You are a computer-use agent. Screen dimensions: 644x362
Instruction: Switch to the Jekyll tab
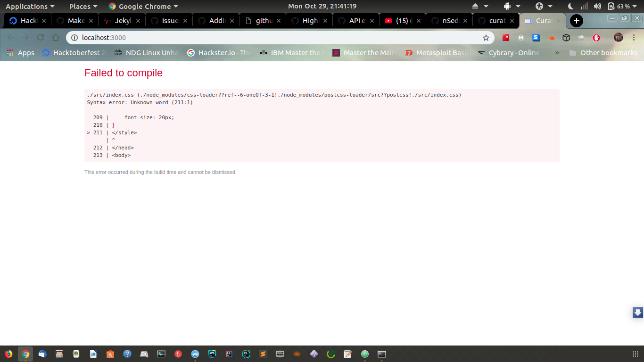pos(122,21)
